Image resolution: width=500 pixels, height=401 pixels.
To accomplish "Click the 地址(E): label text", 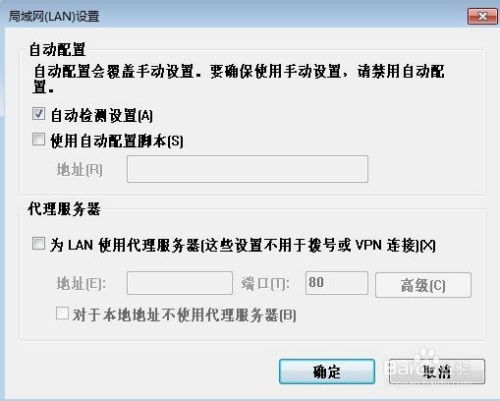I will [81, 284].
